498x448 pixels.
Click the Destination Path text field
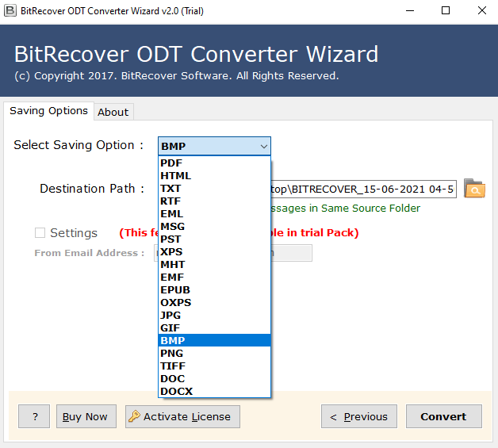click(363, 189)
